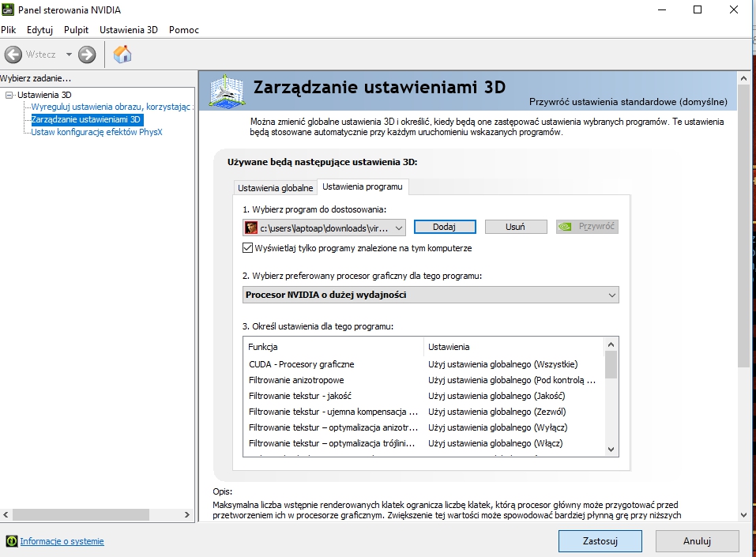This screenshot has height=557, width=756.
Task: Click task tree horizontal scroll left arrow
Action: [x=6, y=515]
